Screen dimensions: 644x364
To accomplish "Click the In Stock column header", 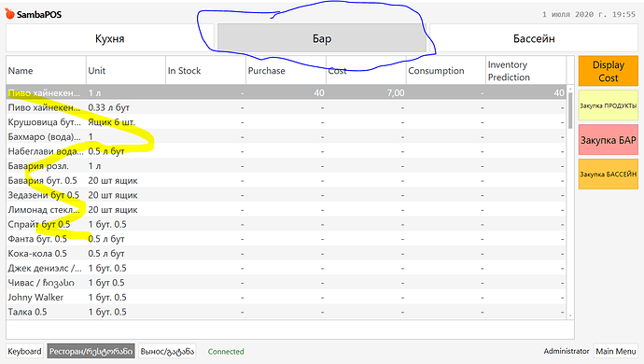I will point(205,71).
